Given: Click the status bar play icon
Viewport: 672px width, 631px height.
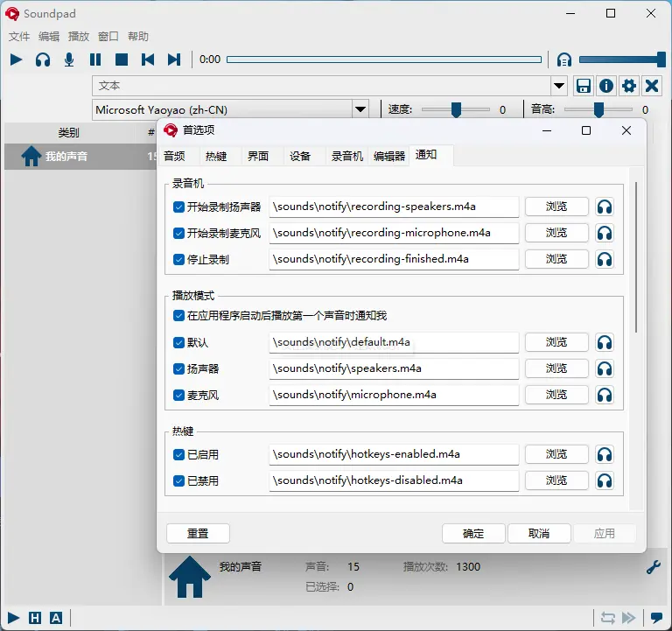Looking at the screenshot, I should (13, 618).
